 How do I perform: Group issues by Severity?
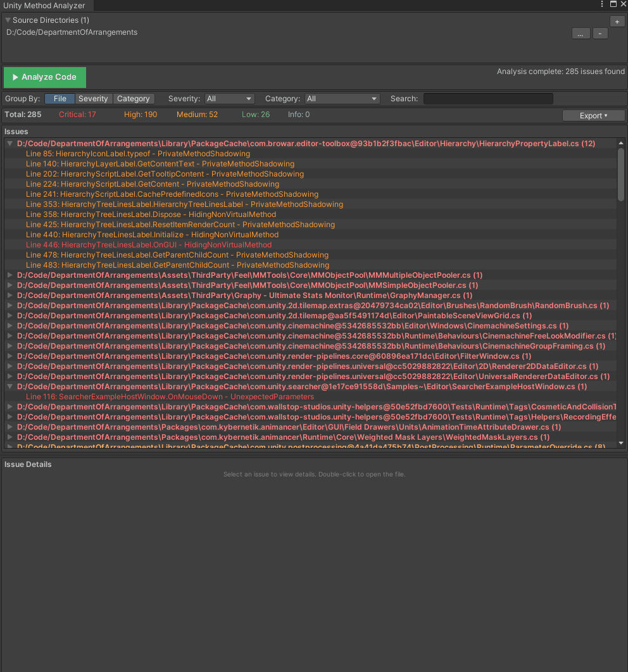tap(93, 99)
